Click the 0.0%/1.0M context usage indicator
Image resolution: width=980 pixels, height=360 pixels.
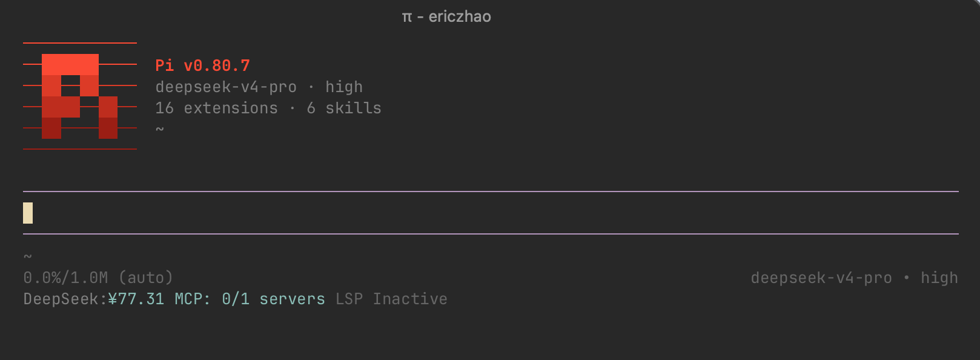[x=65, y=278]
